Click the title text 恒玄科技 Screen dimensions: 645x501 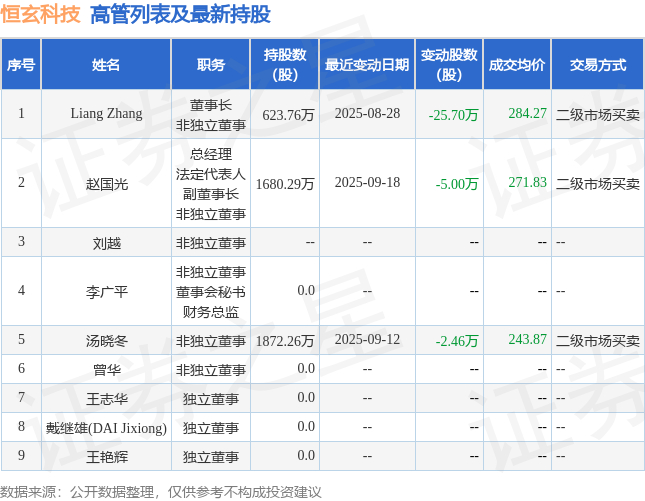tap(40, 14)
